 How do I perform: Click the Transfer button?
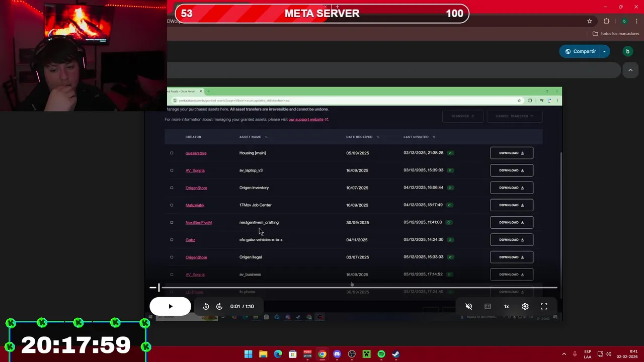462,116
